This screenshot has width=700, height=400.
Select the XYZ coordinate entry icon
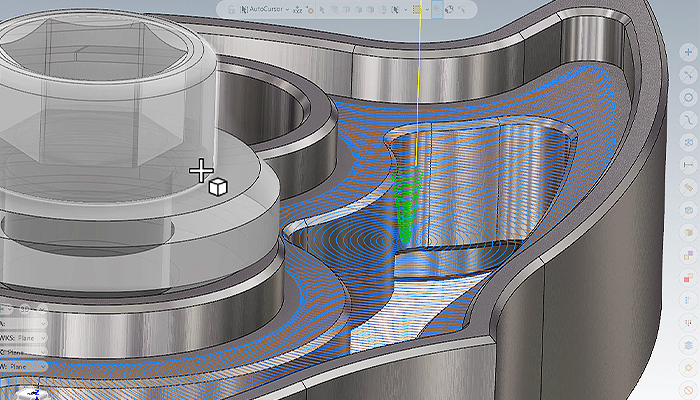pos(299,9)
